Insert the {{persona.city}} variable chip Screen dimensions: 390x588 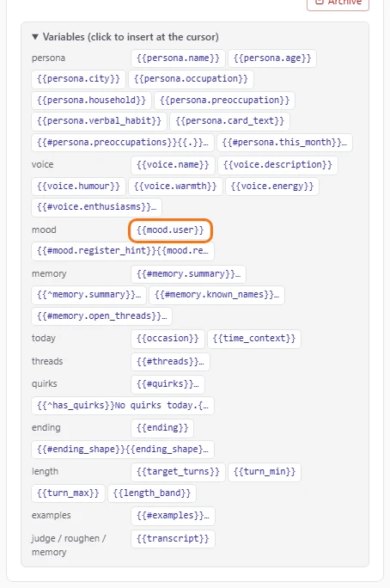(x=79, y=79)
